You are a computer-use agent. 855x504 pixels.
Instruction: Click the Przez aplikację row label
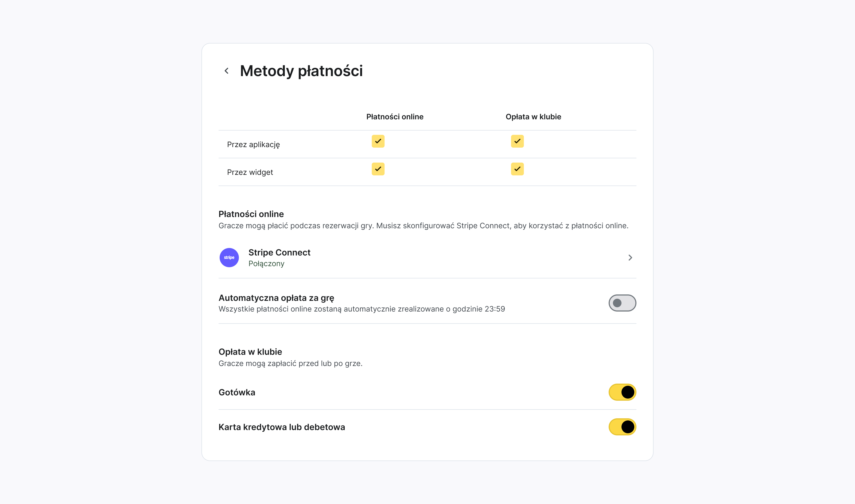click(254, 144)
